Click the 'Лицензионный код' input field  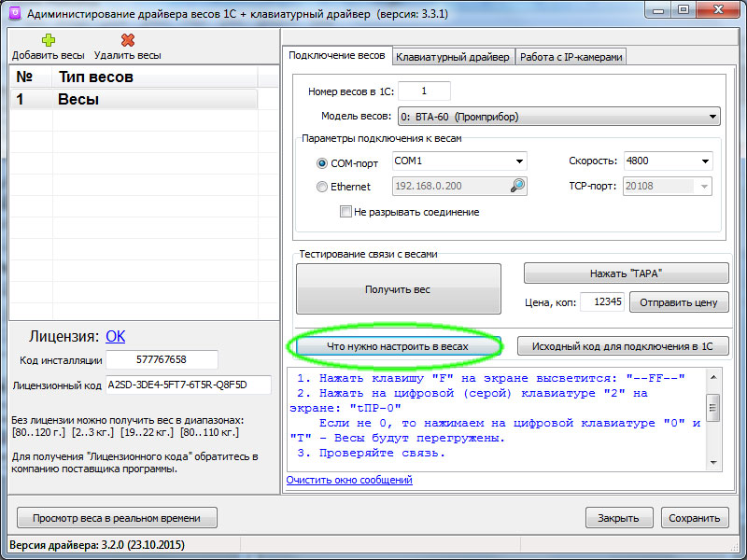[188, 384]
